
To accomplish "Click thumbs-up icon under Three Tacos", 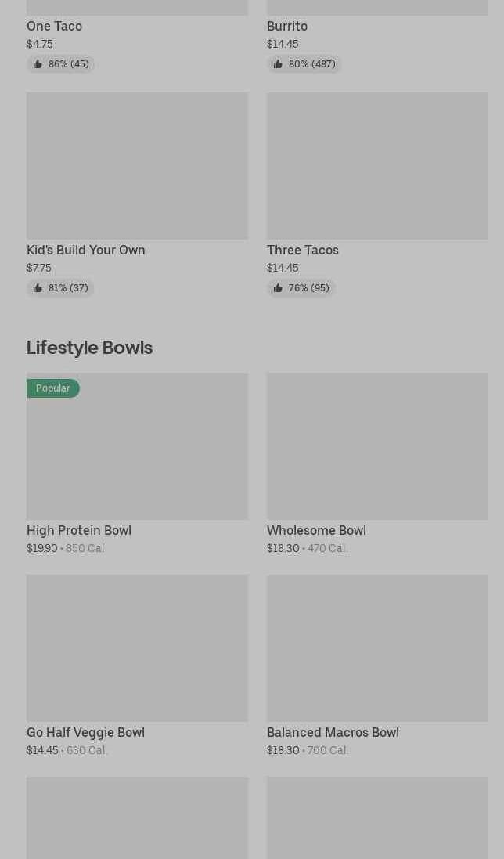I will (x=278, y=288).
